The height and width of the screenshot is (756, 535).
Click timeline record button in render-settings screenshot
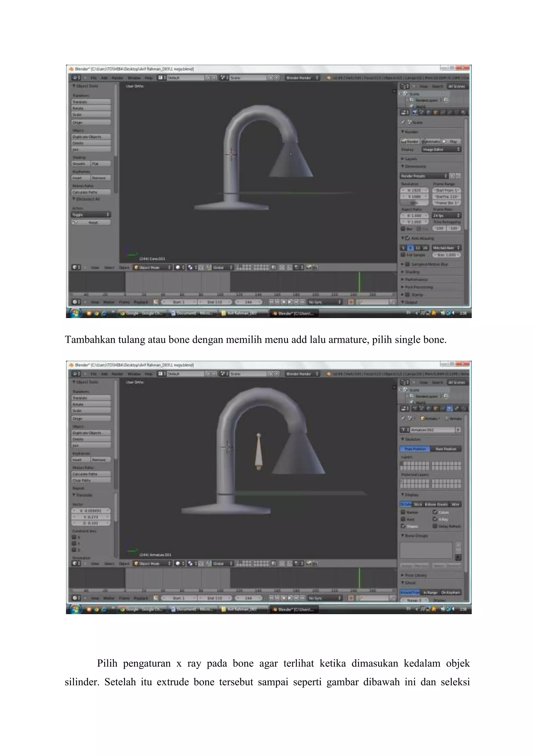click(351, 302)
